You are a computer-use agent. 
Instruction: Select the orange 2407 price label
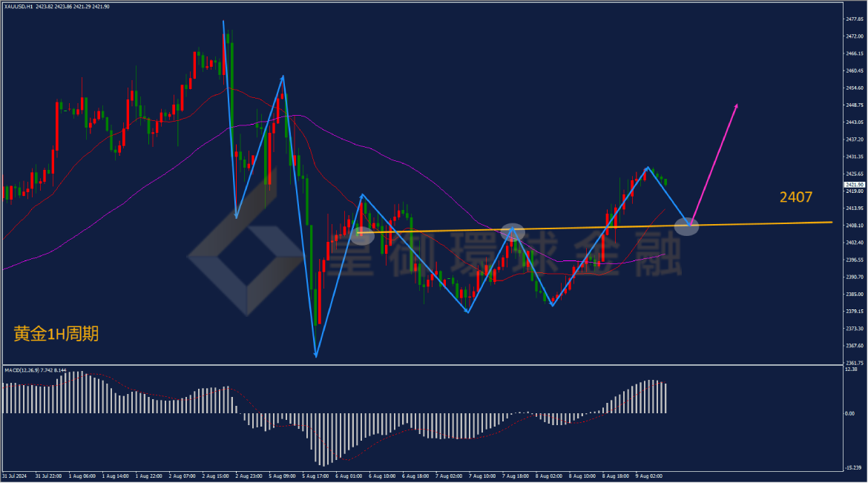pos(795,197)
